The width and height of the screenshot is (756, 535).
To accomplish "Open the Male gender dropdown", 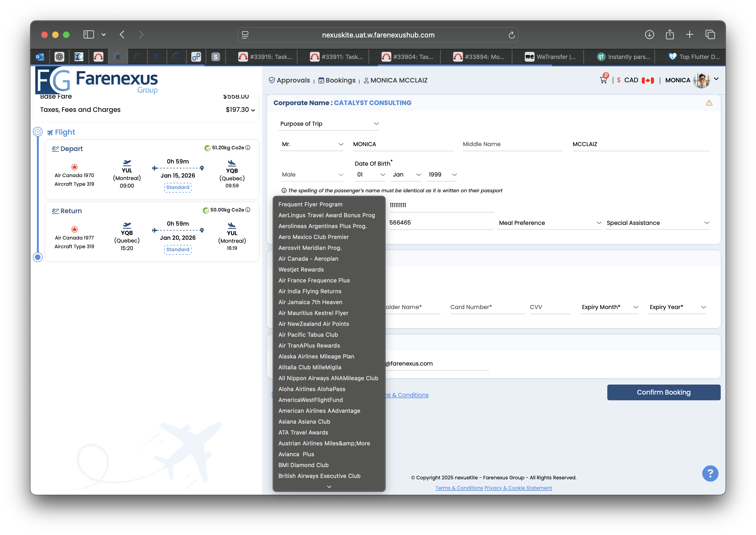I will 312,175.
